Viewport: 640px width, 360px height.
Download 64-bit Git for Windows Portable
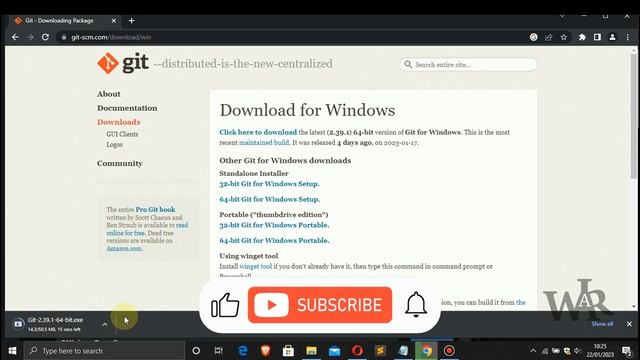pyautogui.click(x=274, y=240)
